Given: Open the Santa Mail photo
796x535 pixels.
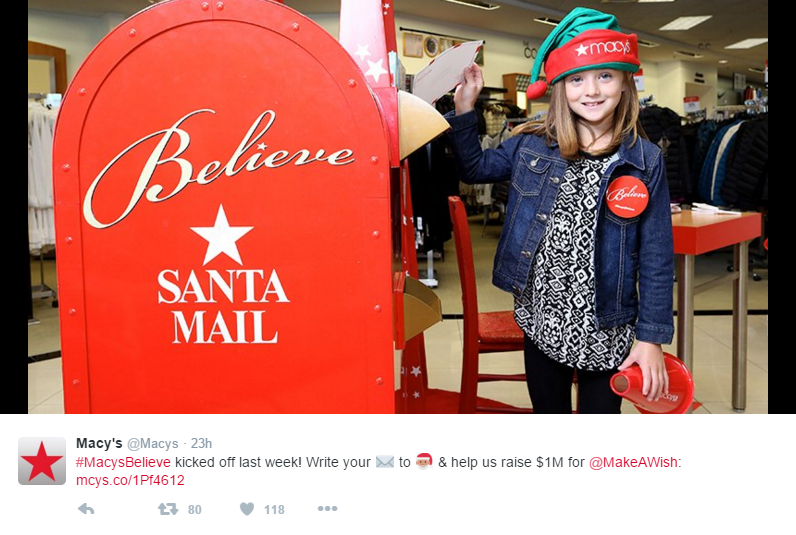Looking at the screenshot, I should tap(398, 207).
